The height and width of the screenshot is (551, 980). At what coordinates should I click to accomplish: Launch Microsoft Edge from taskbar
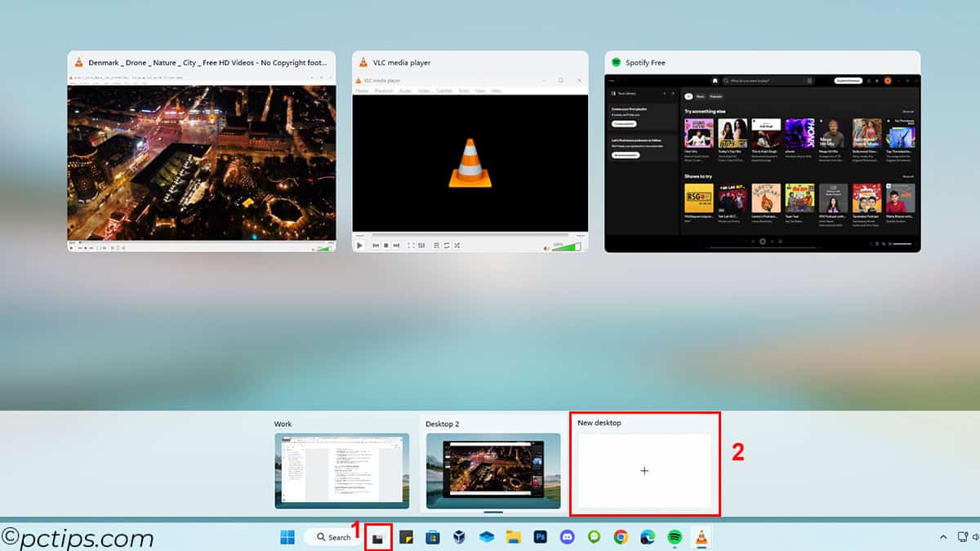coord(648,537)
